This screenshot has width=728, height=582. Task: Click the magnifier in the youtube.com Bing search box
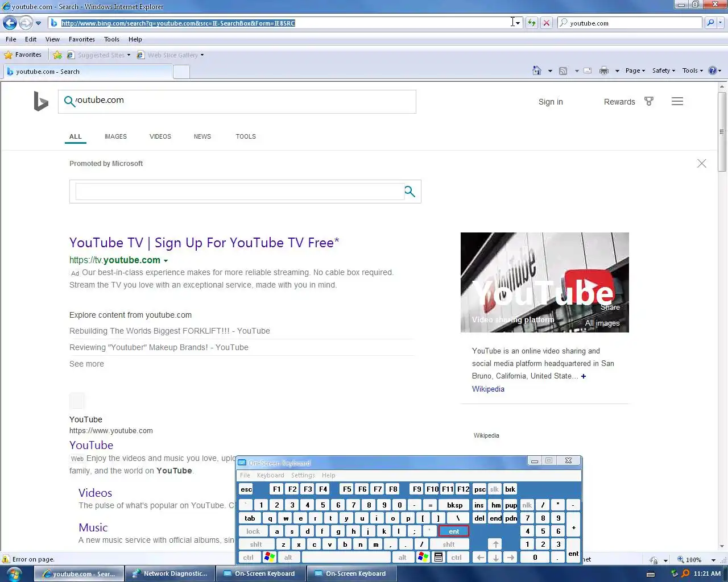(69, 101)
